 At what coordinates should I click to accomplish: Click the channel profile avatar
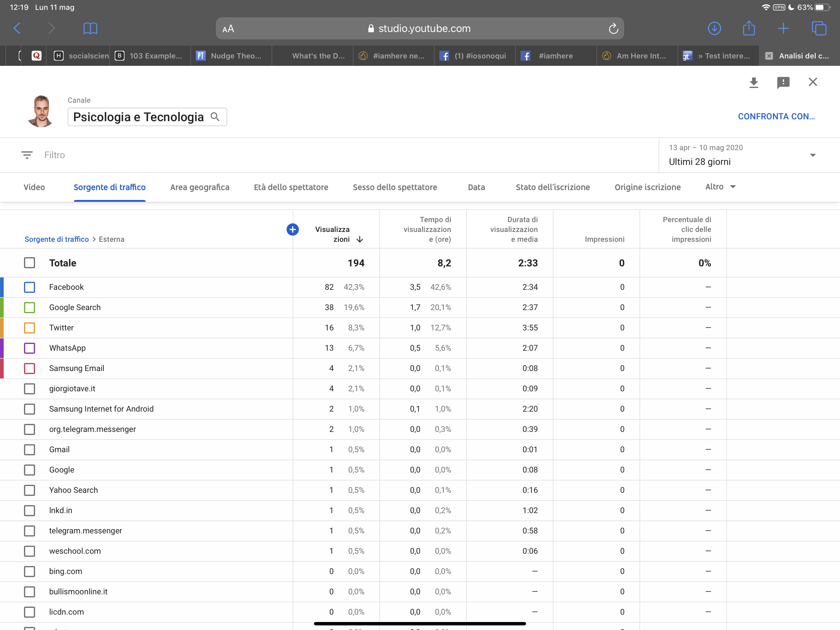(x=41, y=111)
